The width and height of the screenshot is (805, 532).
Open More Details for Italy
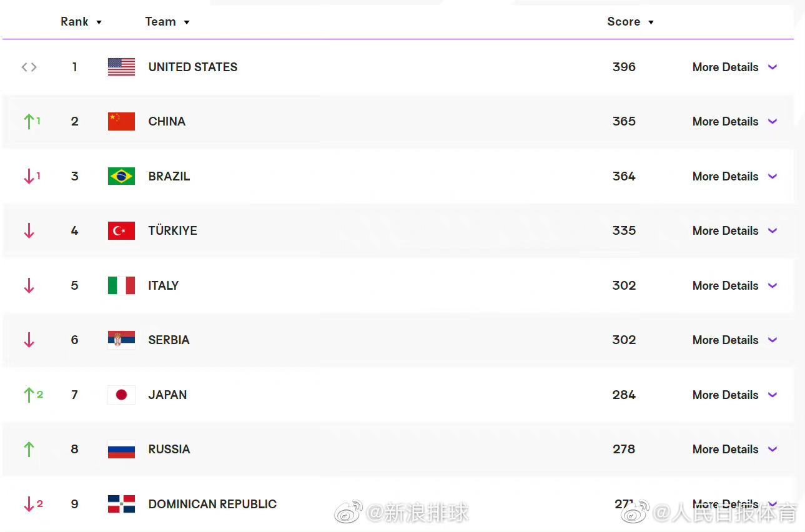[734, 285]
